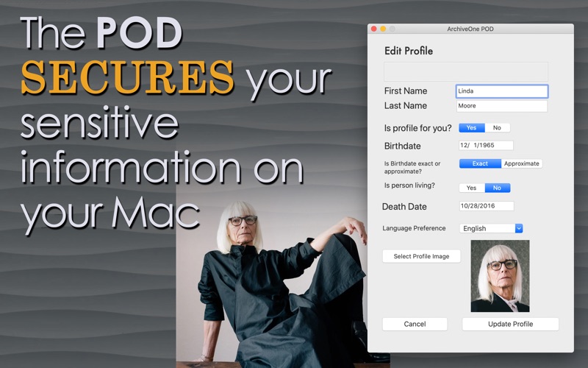Click the First Name field containing Linda
588x368 pixels.
pos(502,91)
